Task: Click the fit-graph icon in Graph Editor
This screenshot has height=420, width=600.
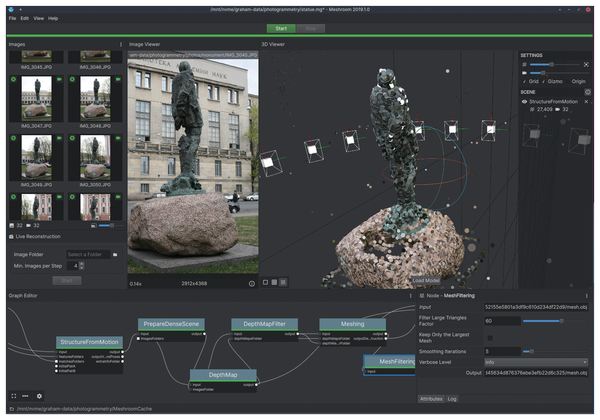Action: pyautogui.click(x=13, y=396)
